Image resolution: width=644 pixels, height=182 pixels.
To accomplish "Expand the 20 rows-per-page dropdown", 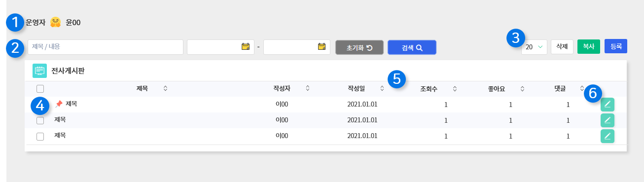I will point(534,47).
